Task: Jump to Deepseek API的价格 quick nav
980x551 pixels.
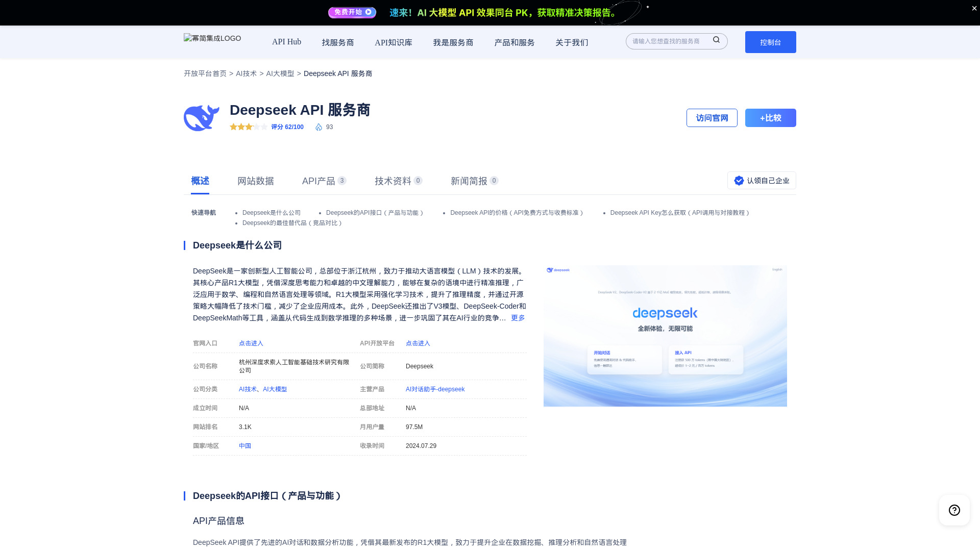Action: click(x=517, y=213)
